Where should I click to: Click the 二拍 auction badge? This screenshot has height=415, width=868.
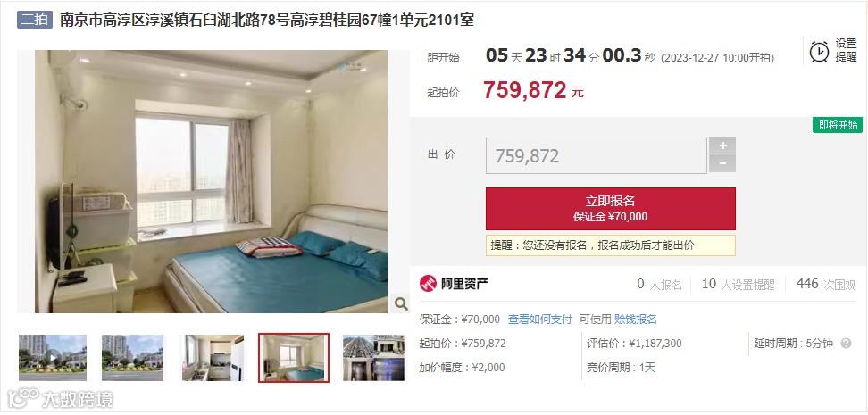point(34,20)
